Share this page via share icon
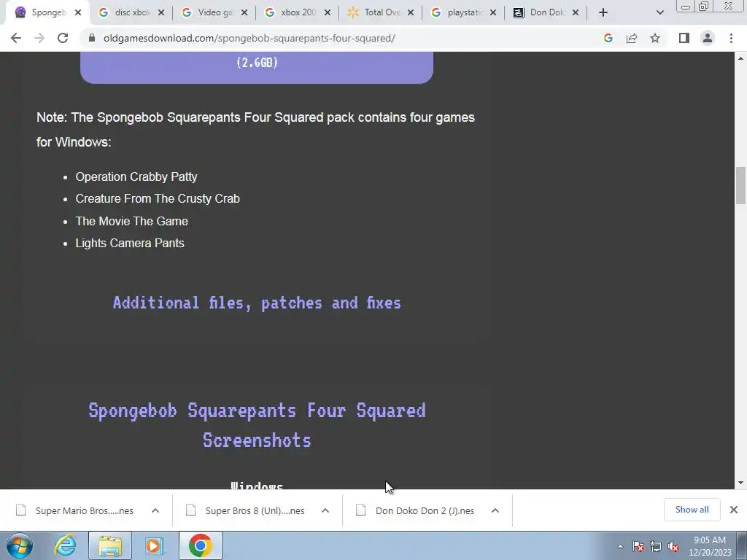 (x=632, y=38)
